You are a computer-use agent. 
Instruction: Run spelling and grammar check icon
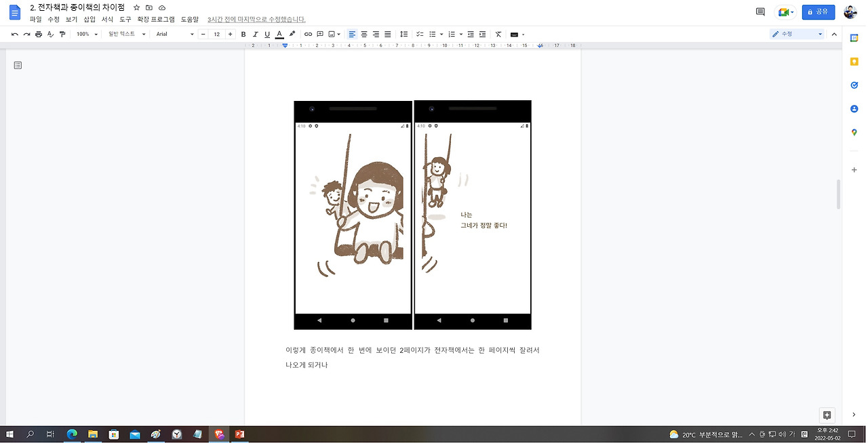pyautogui.click(x=50, y=34)
